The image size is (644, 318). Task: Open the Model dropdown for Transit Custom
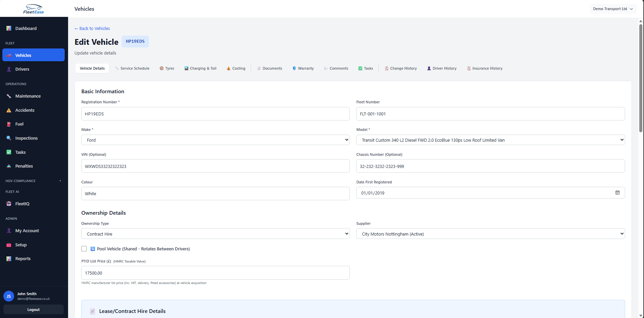490,140
